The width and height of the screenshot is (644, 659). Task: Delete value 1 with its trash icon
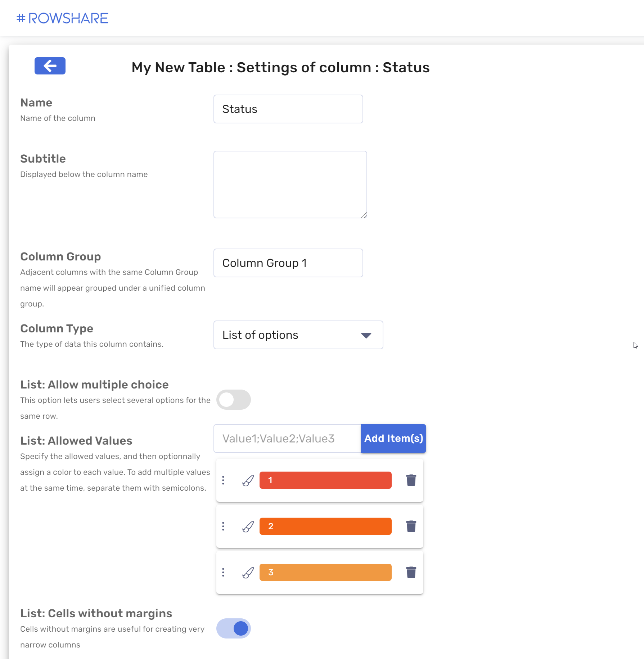pyautogui.click(x=411, y=480)
